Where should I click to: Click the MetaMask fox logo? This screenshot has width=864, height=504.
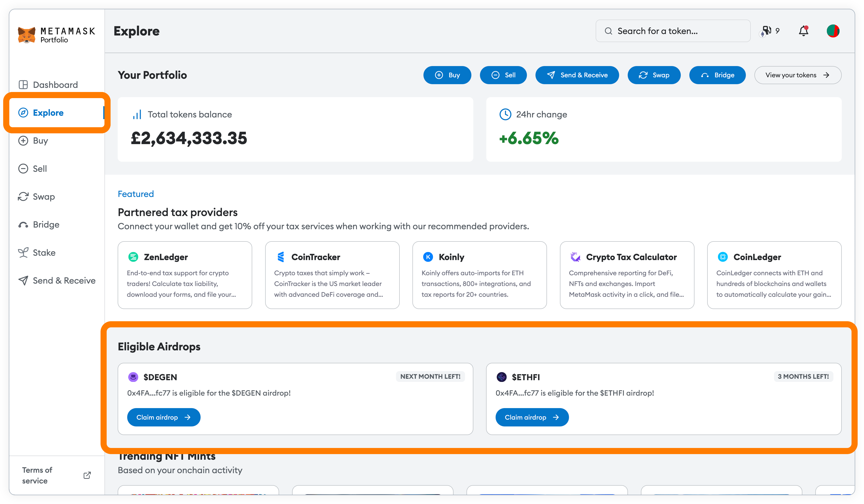coord(27,35)
